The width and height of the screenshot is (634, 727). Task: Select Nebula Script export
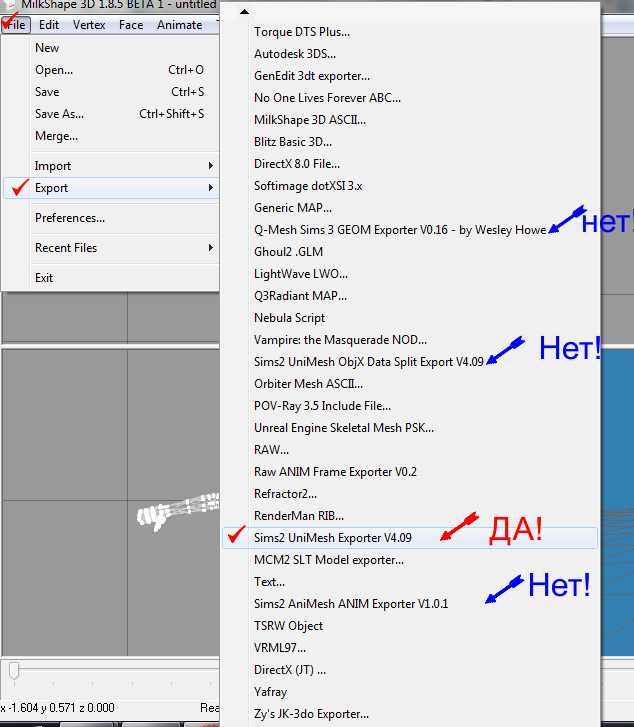click(410, 318)
